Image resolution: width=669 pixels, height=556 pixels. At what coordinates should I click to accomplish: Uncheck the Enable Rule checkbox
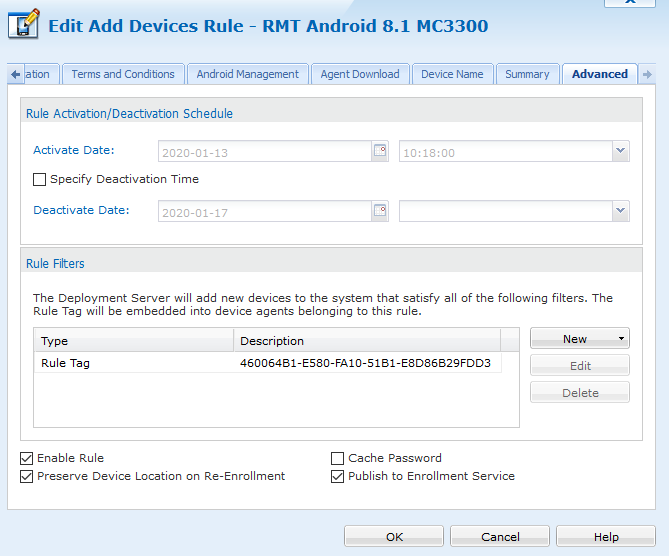pos(26,458)
